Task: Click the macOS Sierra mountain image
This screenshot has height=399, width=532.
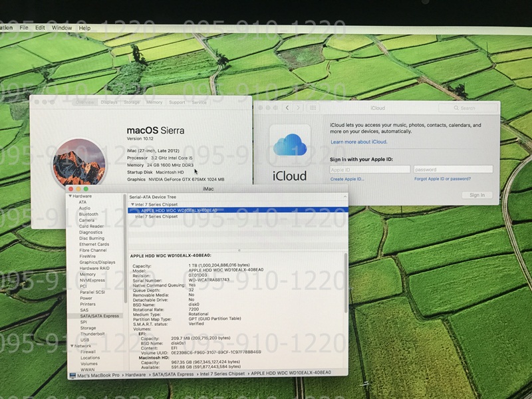Action: pyautogui.click(x=78, y=164)
